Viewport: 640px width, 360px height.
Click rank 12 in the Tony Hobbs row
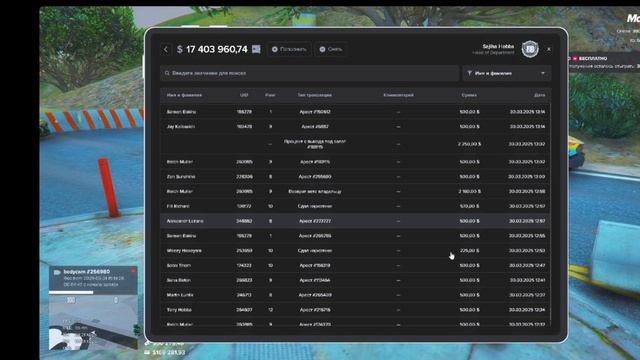(270, 310)
